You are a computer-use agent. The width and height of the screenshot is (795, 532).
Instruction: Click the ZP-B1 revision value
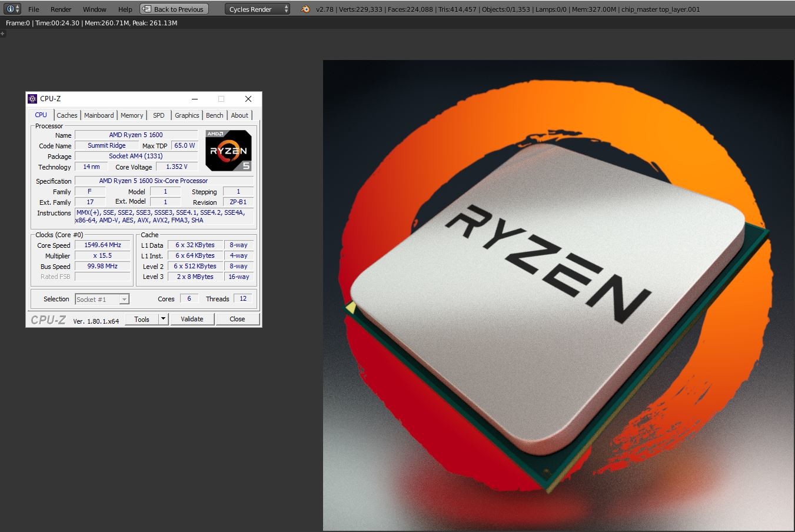click(238, 202)
